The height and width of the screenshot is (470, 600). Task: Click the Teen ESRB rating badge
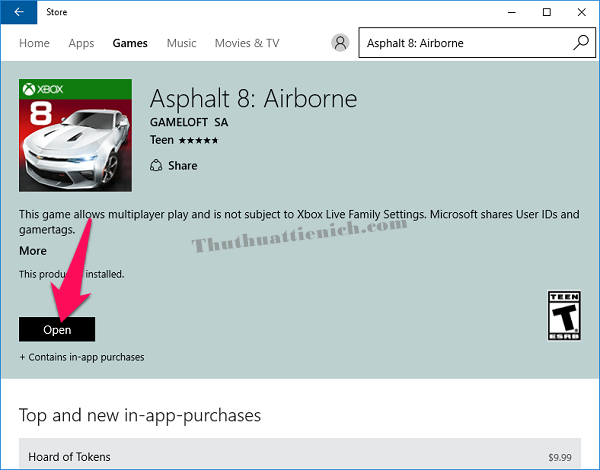tap(565, 316)
